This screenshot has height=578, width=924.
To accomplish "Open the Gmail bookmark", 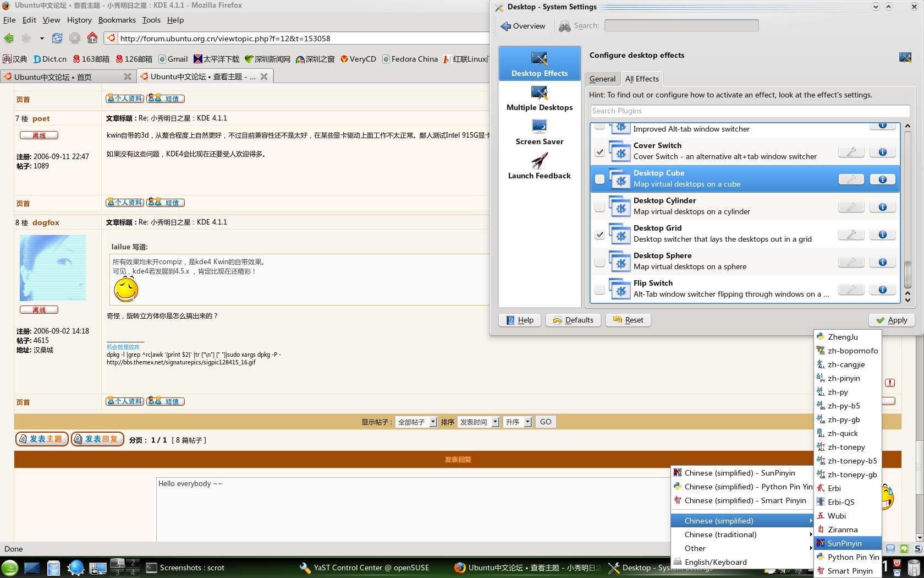I will pos(173,59).
